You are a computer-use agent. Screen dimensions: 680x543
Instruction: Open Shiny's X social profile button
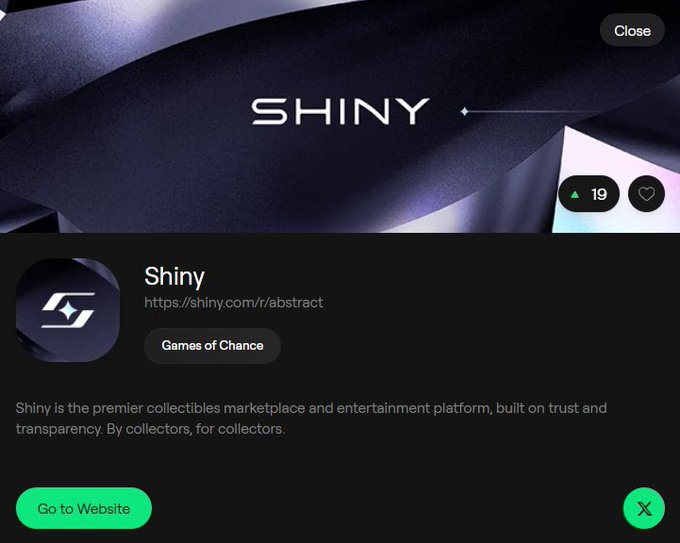(x=644, y=508)
